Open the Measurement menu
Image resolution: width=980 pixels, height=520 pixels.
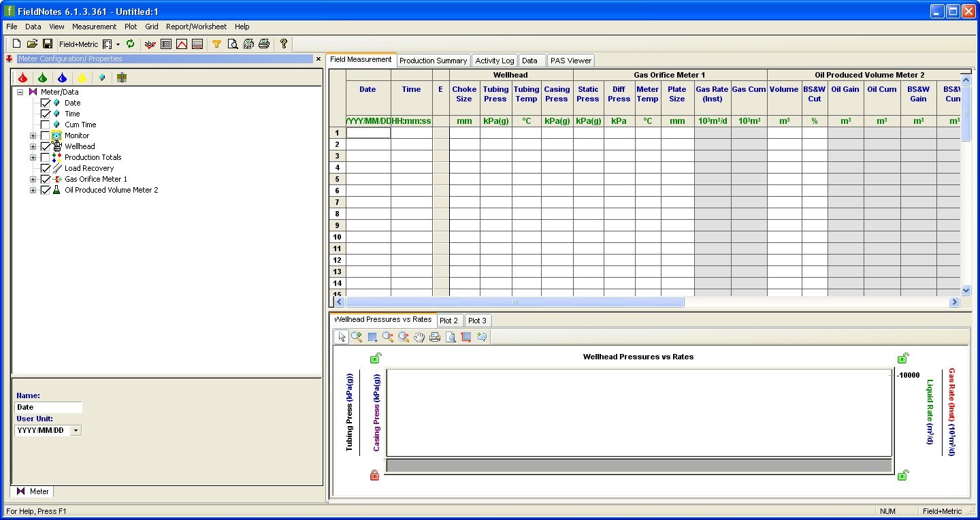(x=94, y=27)
